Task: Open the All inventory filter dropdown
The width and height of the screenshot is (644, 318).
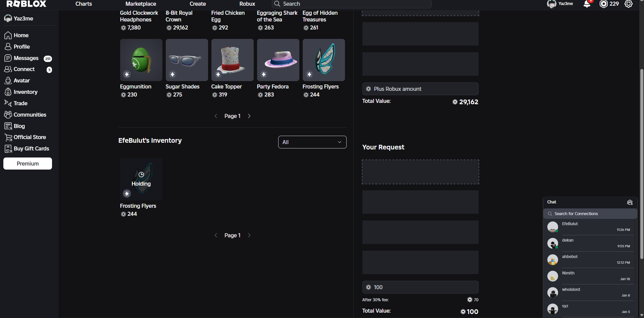Action: coord(312,142)
